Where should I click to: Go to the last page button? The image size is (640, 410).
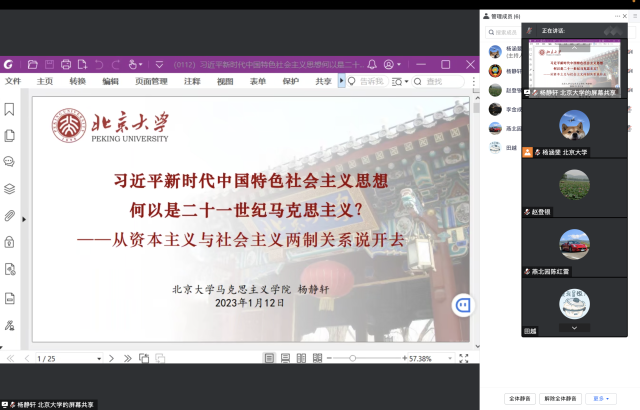pyautogui.click(x=128, y=358)
